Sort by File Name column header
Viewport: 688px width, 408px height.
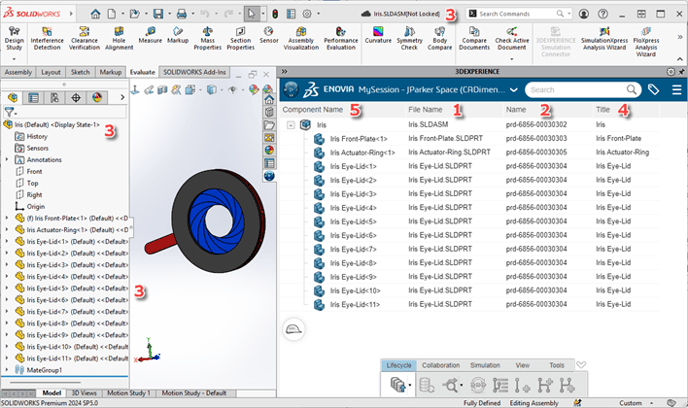tap(425, 110)
